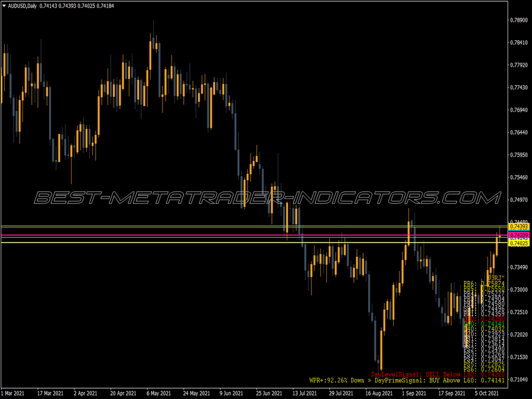This screenshot has height=399, width=532.
Task: Click the 0.77430 price axis label
Action: click(x=519, y=87)
